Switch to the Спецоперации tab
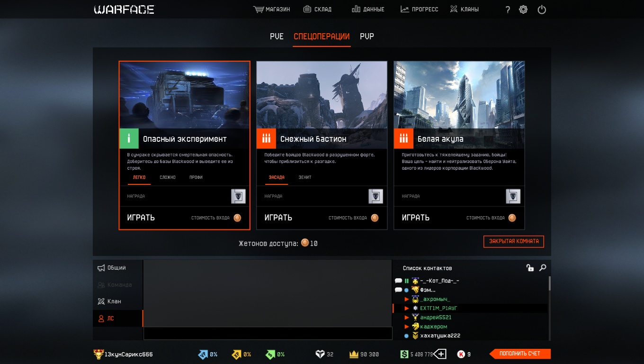Viewport: 644px width, 364px height. point(322,36)
